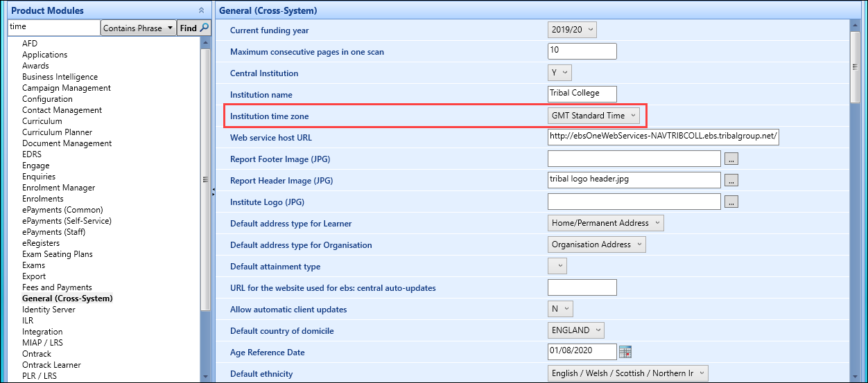Open Default address type for Organisation dropdown
Image resolution: width=868 pixels, height=383 pixels.
pos(597,244)
